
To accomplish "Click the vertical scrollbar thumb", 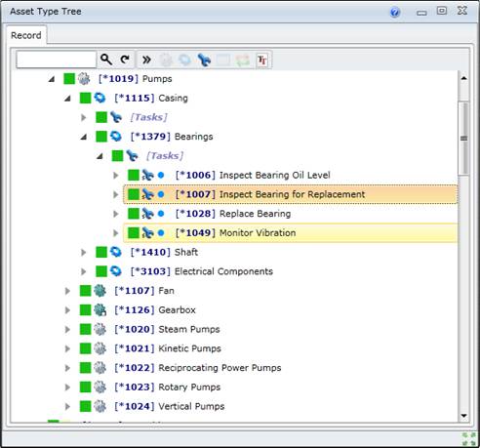I will 464,139.
